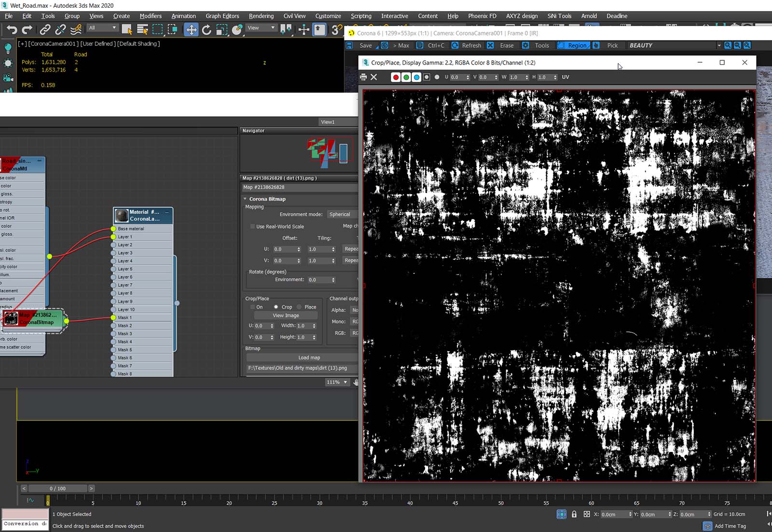772x532 pixels.
Task: Open the All selection filter dropdown
Action: point(102,28)
